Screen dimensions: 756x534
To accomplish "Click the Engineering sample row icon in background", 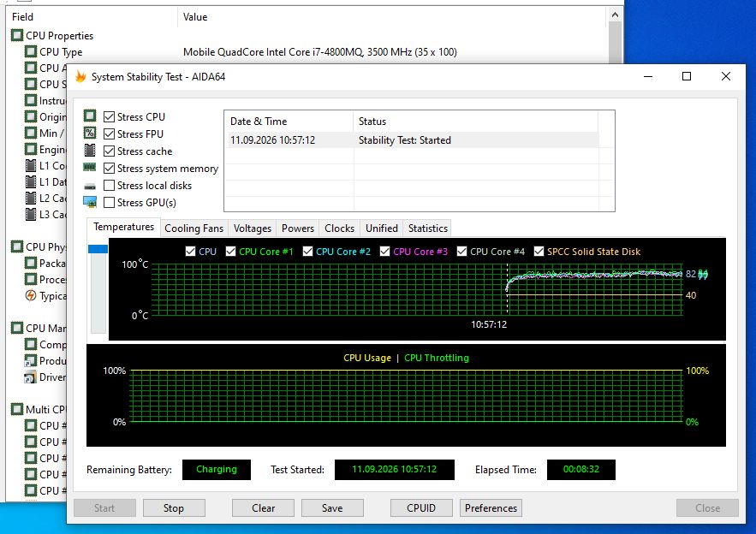I will pos(31,150).
